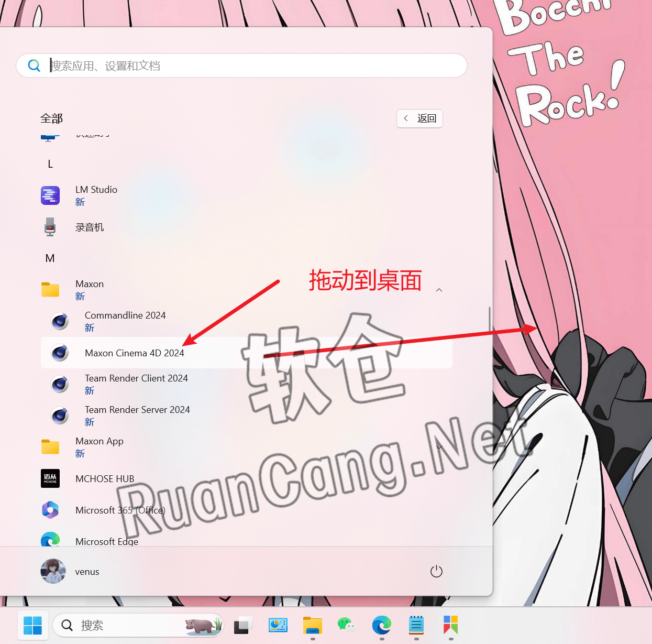Click the Maxon folder icon
Image resolution: width=652 pixels, height=644 pixels.
click(x=50, y=290)
